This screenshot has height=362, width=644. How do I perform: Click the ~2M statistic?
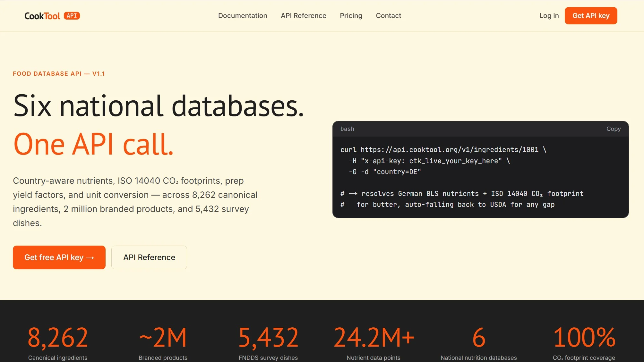(x=163, y=338)
